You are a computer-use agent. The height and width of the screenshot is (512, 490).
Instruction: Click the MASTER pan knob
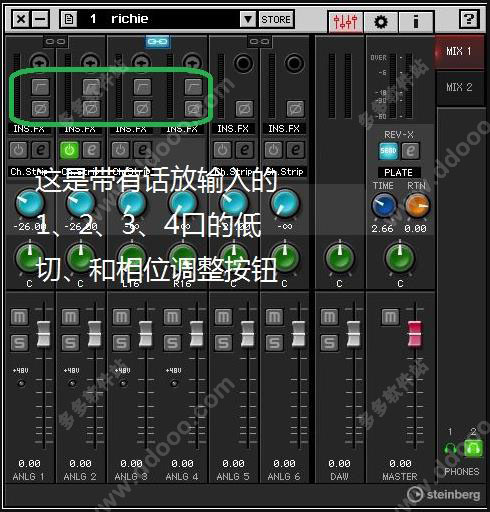tap(400, 259)
